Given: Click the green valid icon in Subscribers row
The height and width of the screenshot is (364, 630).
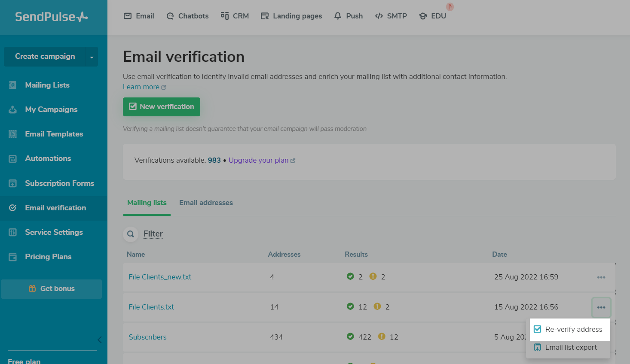Looking at the screenshot, I should click(350, 337).
